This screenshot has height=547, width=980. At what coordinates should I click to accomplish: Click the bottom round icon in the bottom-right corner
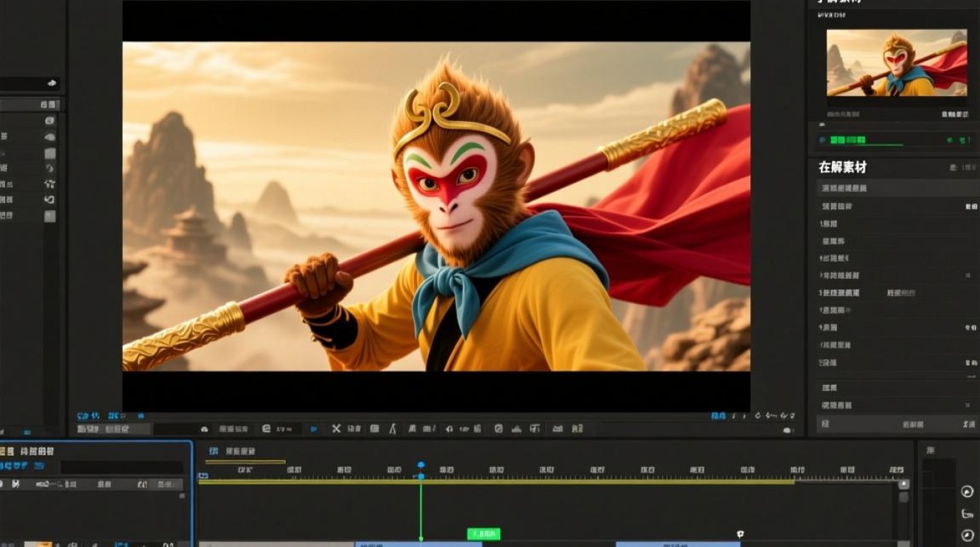(967, 535)
